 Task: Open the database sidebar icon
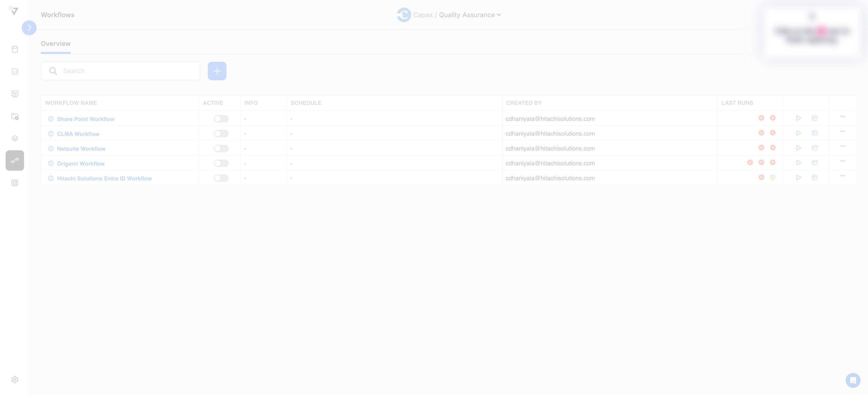tap(15, 50)
